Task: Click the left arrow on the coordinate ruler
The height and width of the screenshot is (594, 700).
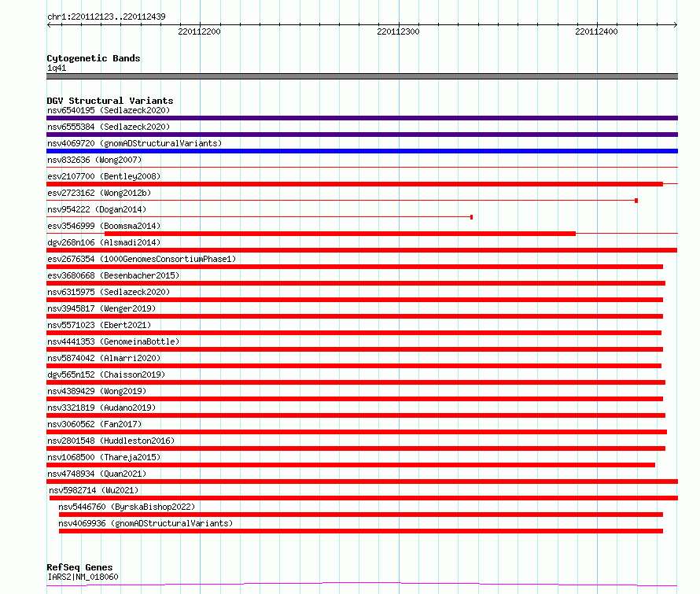Action: (49, 24)
